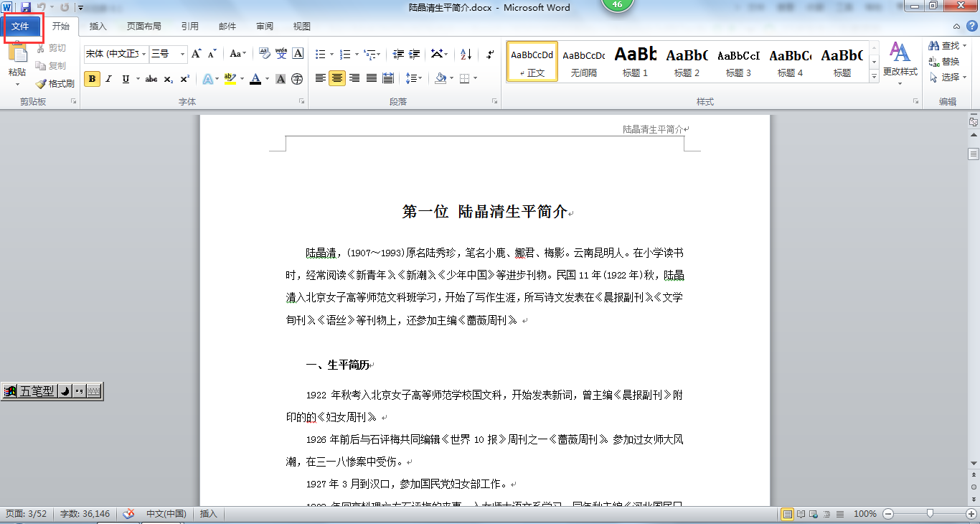Click the Grow Font icon

pyautogui.click(x=197, y=54)
